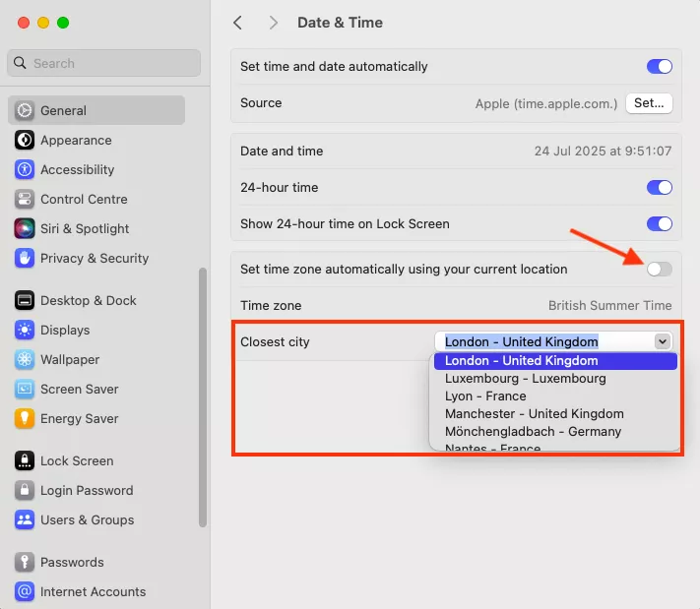The image size is (700, 609).
Task: Click the sidebar Search field
Action: click(x=104, y=63)
